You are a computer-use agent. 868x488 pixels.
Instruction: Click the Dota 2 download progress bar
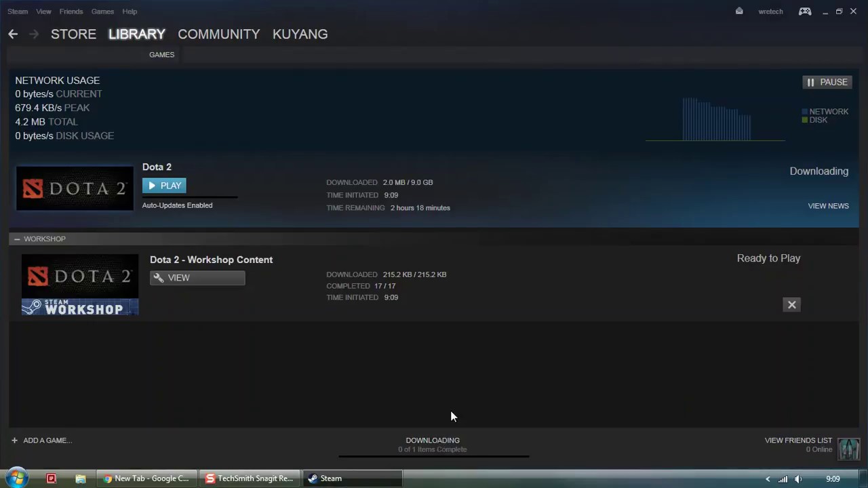190,197
